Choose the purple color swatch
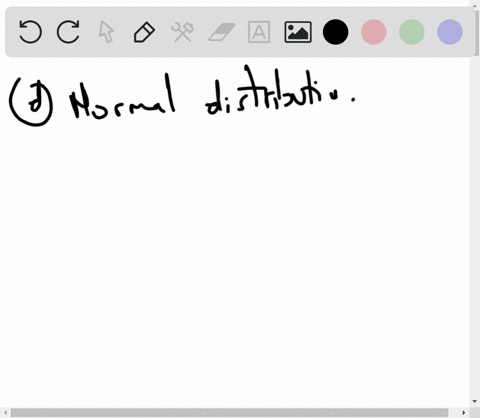The width and height of the screenshot is (480, 418). (x=450, y=32)
